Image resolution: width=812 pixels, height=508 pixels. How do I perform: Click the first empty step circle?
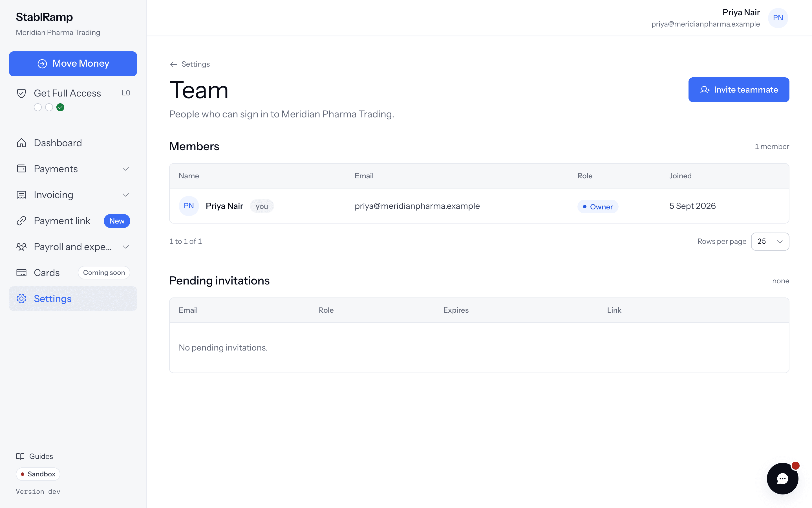(38, 107)
